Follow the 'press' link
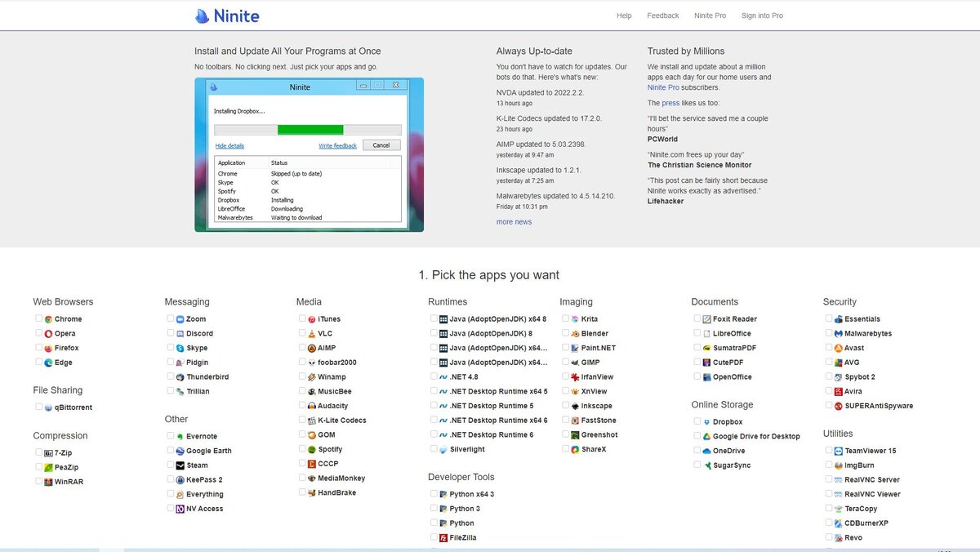The width and height of the screenshot is (980, 552). pyautogui.click(x=670, y=104)
